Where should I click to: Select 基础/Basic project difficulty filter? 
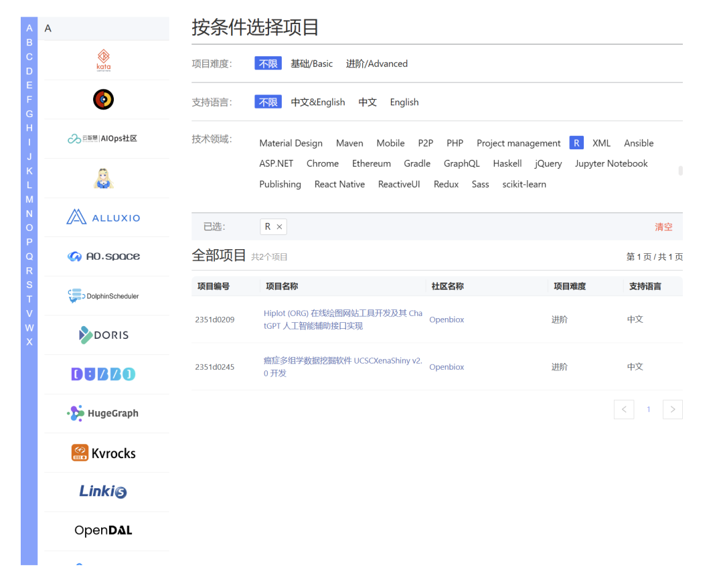pos(312,63)
